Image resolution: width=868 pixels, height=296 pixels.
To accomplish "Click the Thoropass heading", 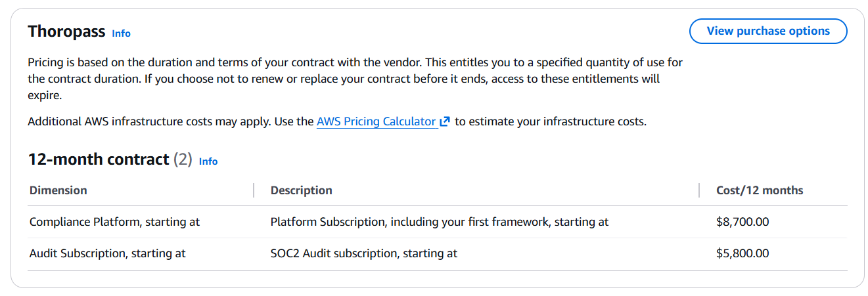I will [66, 32].
